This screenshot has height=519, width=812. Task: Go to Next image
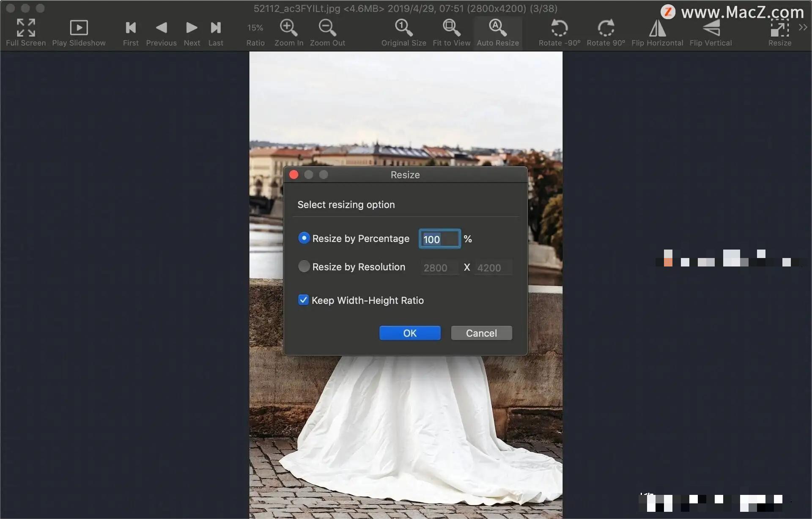[x=192, y=28]
